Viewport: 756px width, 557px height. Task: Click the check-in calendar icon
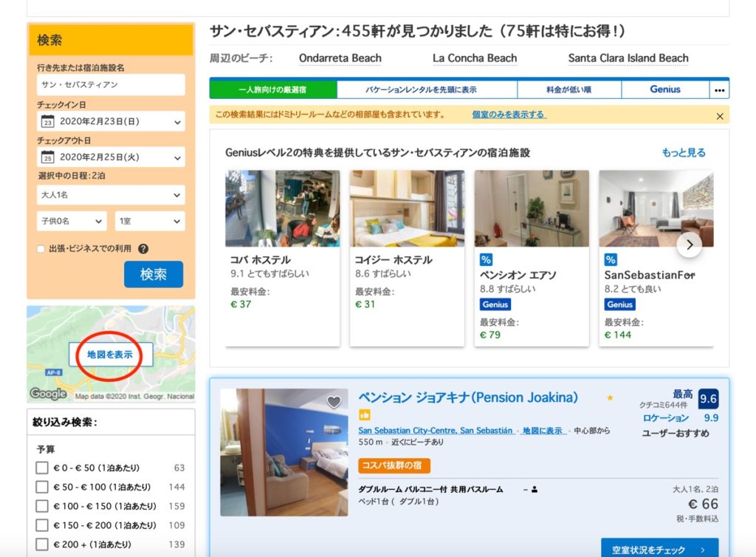47,122
